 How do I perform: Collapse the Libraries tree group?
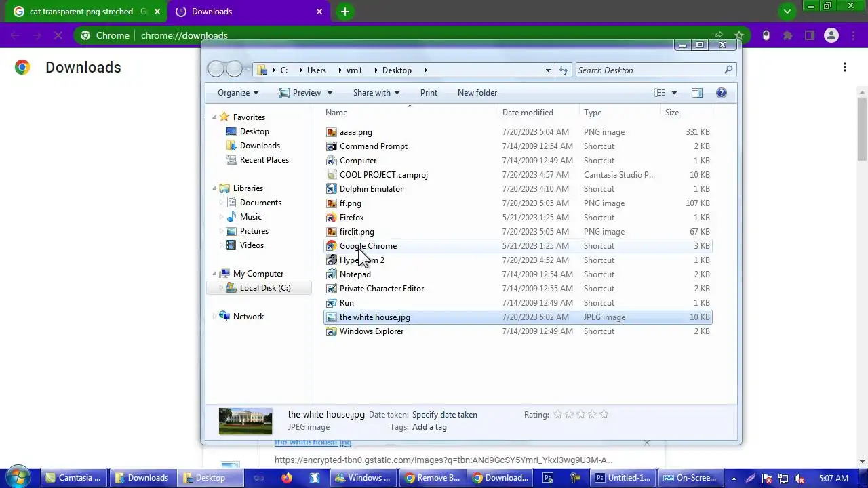(x=214, y=188)
